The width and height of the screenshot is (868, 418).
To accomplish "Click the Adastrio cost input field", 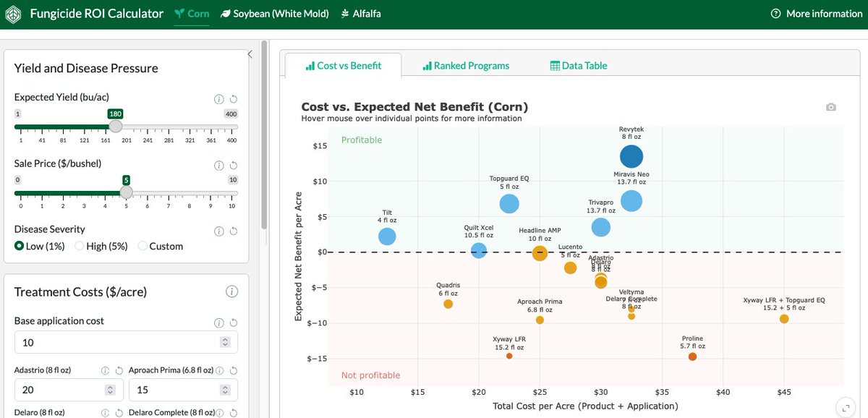I will point(69,390).
